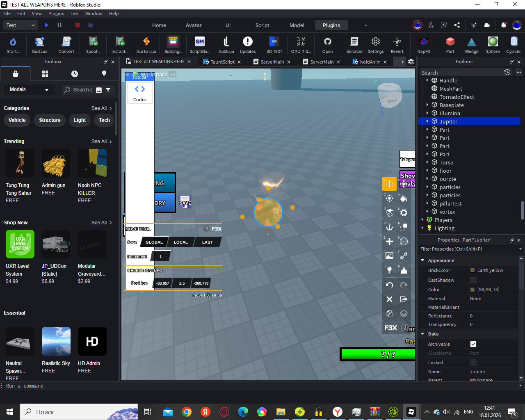Expand the Baseplate tree item
The image size is (525, 420).
427,105
